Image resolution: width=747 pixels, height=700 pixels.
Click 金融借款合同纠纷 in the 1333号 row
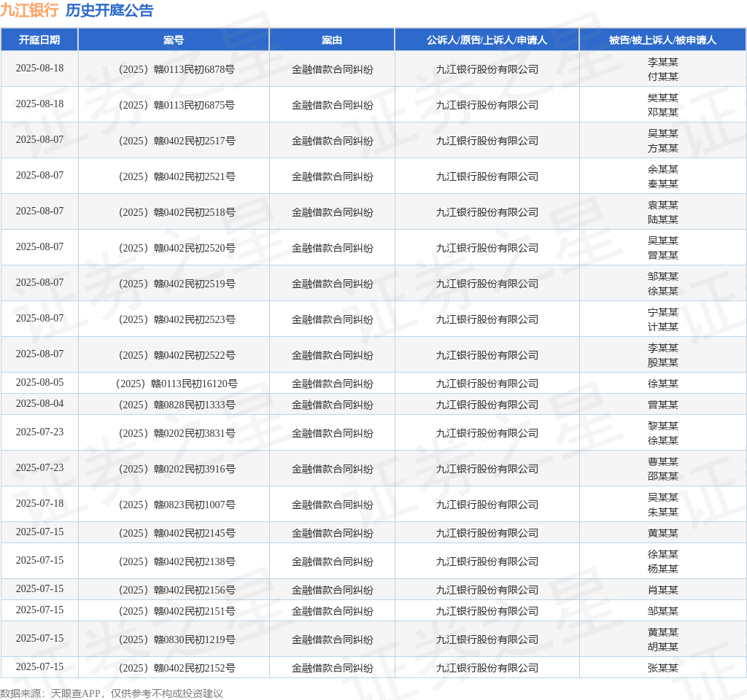tap(332, 405)
